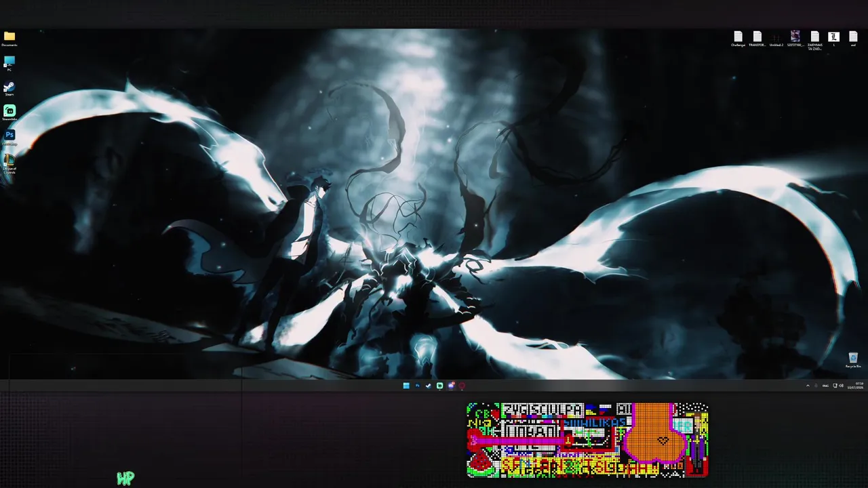This screenshot has width=868, height=488.
Task: Open the PC desktop shortcut
Action: [9, 64]
